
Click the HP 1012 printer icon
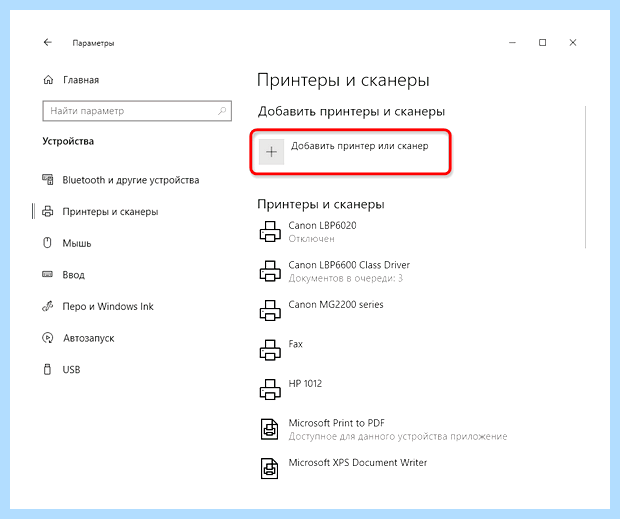point(270,390)
